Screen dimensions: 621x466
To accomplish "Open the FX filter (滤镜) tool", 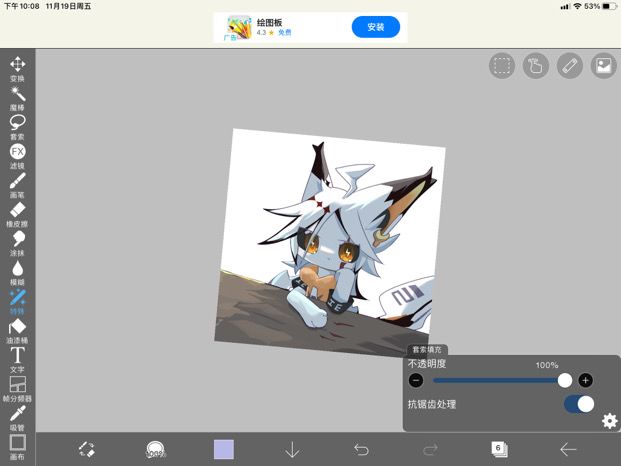I will 17,156.
